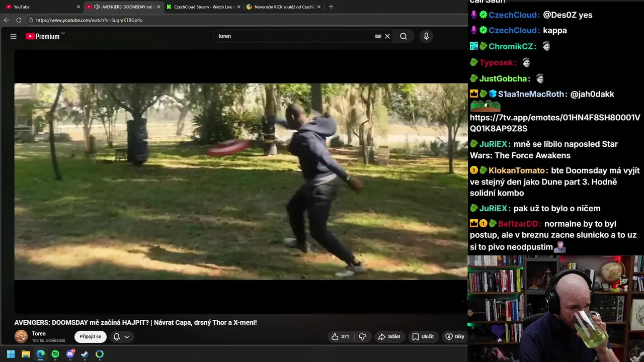The height and width of the screenshot is (362, 644).
Task: Click the Typosek username in chat
Action: pos(496,62)
